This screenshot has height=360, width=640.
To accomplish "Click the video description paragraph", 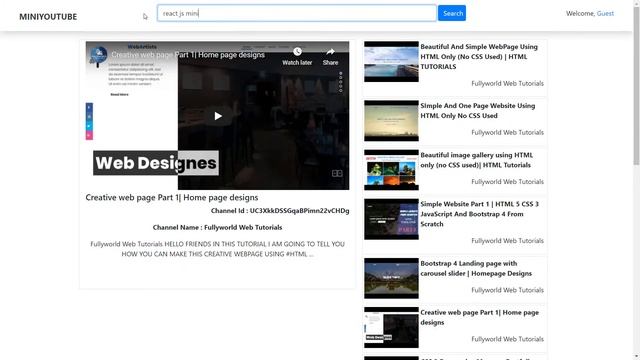I will tap(218, 249).
